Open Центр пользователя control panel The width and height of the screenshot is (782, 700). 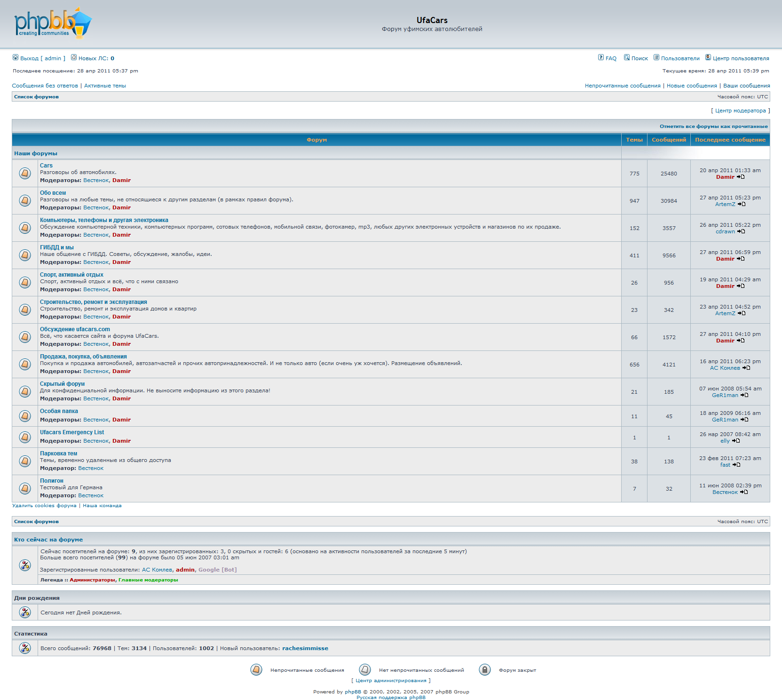741,58
